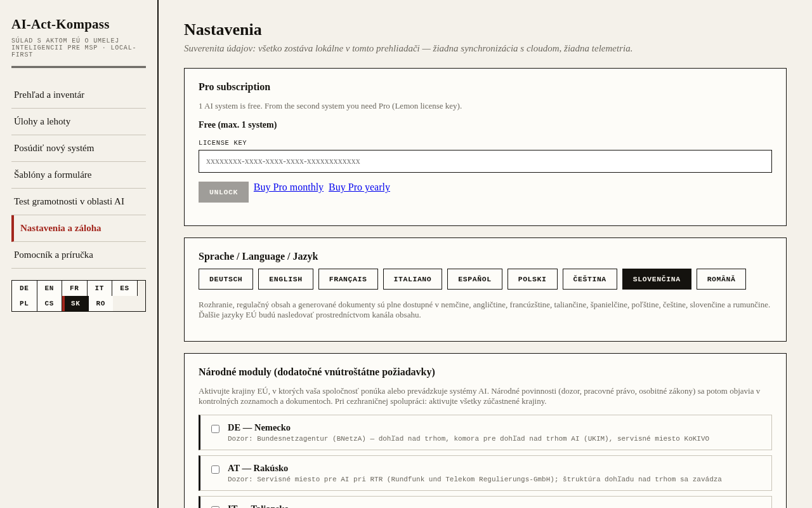Viewport: 812px width, 508px height.
Task: Choose Français as interface language
Action: pyautogui.click(x=348, y=279)
